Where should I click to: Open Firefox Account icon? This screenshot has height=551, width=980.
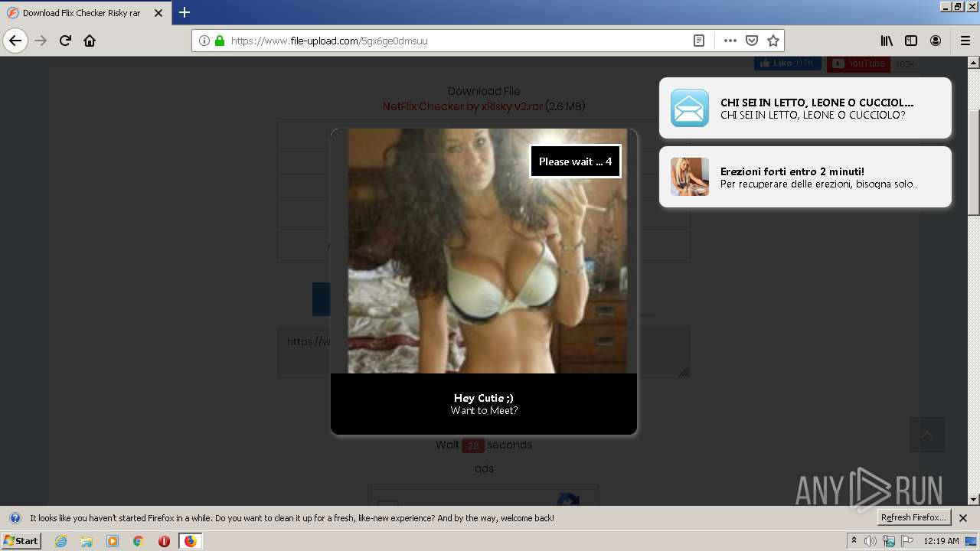[x=936, y=41]
